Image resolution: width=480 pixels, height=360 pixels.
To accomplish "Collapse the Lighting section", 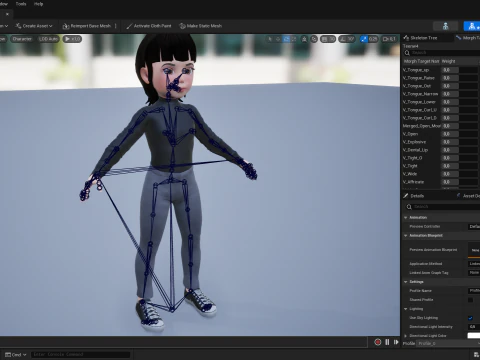I will point(406,309).
